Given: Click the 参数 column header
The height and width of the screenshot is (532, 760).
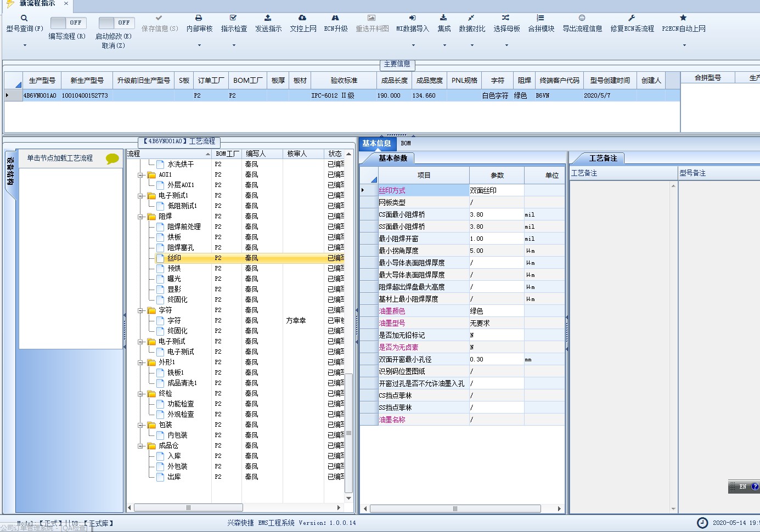Looking at the screenshot, I should [497, 175].
